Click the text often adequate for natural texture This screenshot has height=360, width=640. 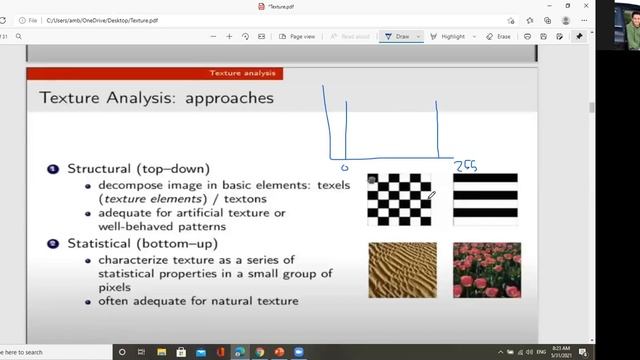point(198,301)
